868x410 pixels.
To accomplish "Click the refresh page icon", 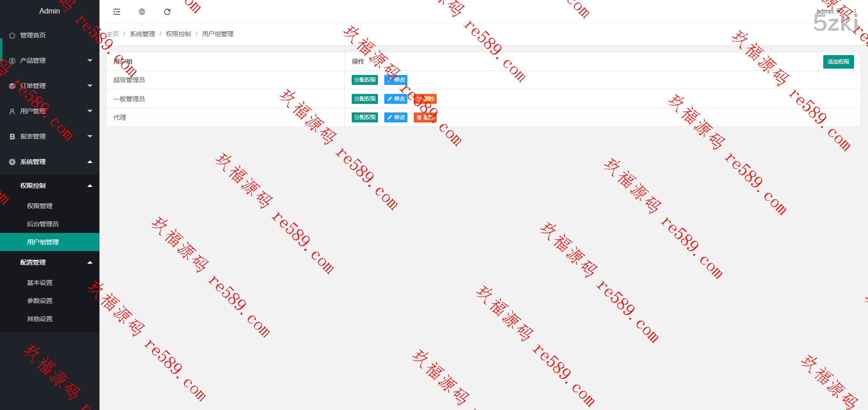I will pos(167,12).
